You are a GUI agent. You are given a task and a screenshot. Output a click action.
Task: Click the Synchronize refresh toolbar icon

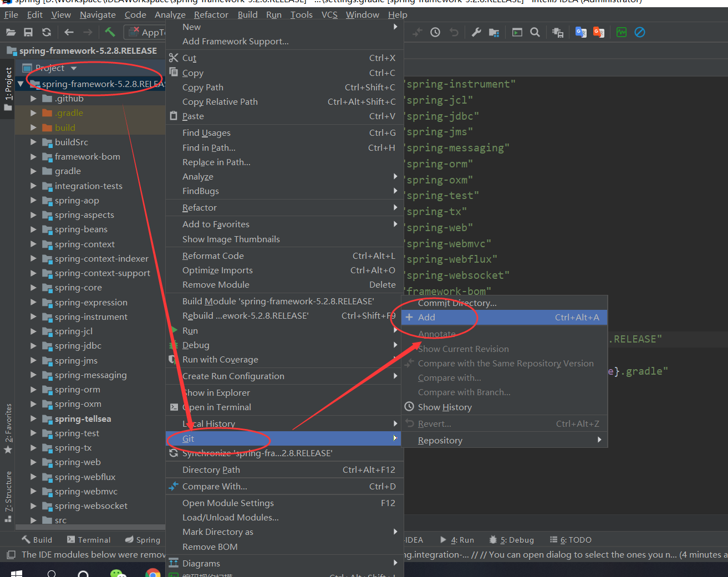47,32
